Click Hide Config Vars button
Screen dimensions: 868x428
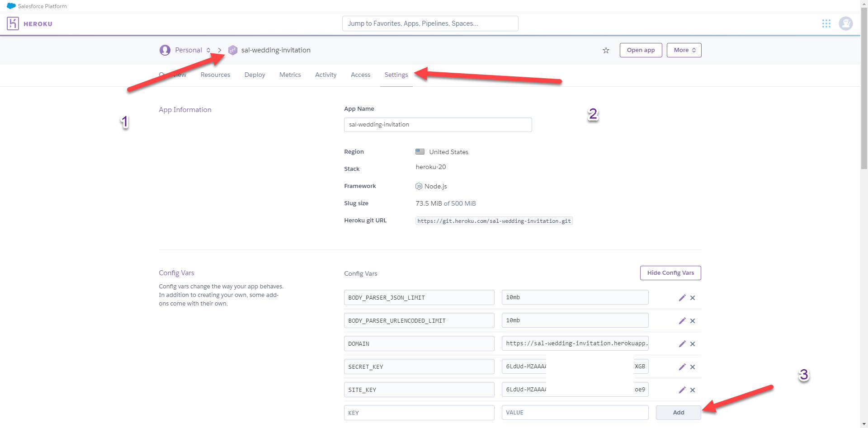[670, 273]
